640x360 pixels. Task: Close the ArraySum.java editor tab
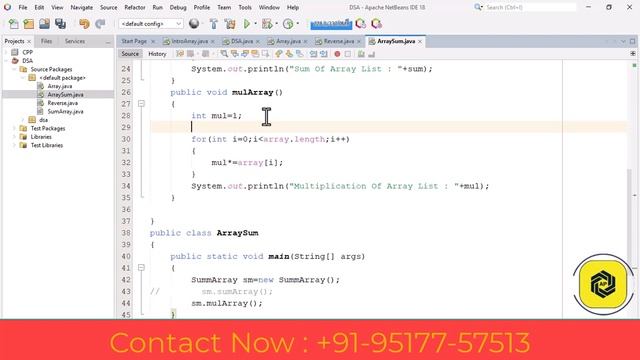(x=420, y=42)
